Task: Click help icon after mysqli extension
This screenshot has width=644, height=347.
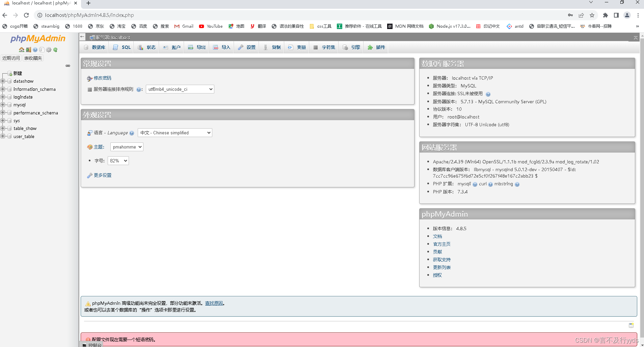Action: pyautogui.click(x=475, y=184)
